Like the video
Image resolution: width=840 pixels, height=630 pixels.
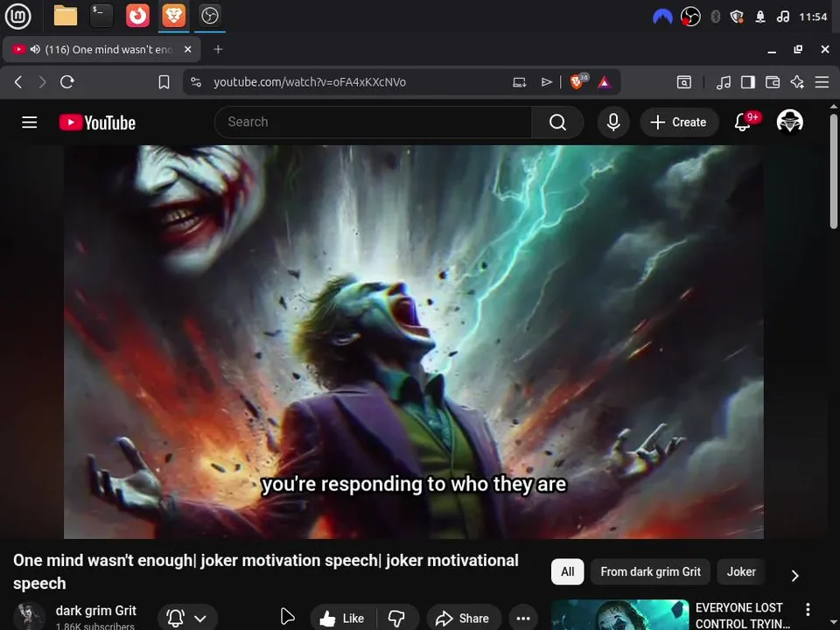click(343, 619)
